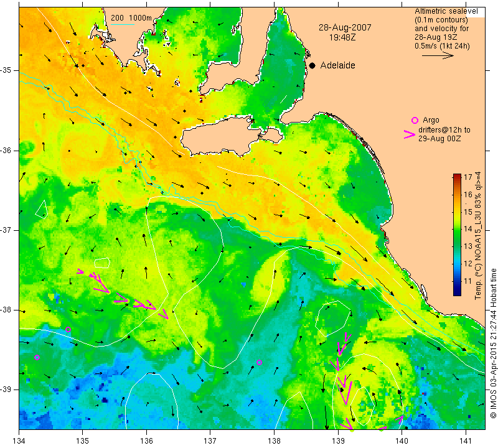
Task: Click longitude axis label '136'
Action: (x=146, y=441)
